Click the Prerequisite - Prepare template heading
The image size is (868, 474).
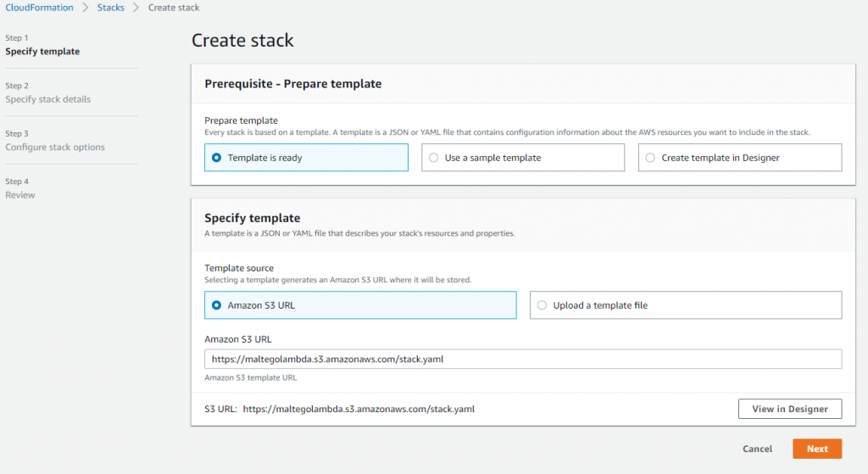[292, 84]
